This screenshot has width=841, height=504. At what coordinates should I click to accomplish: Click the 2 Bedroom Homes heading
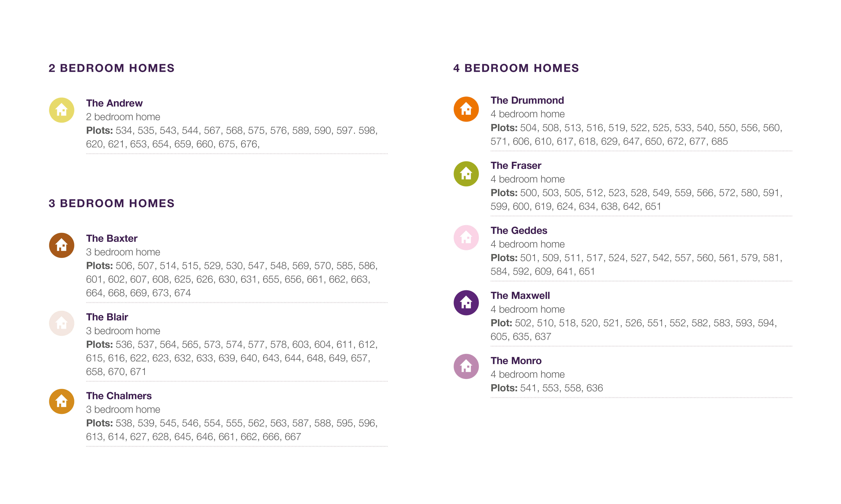pos(112,68)
